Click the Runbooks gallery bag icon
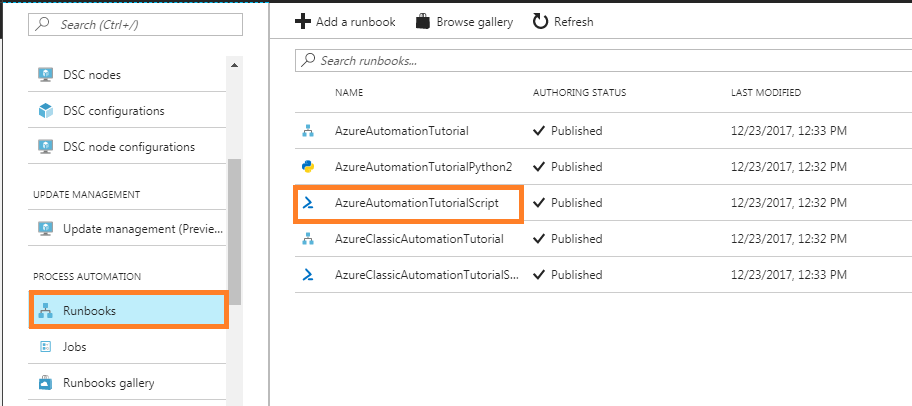The width and height of the screenshot is (912, 406). (x=45, y=383)
